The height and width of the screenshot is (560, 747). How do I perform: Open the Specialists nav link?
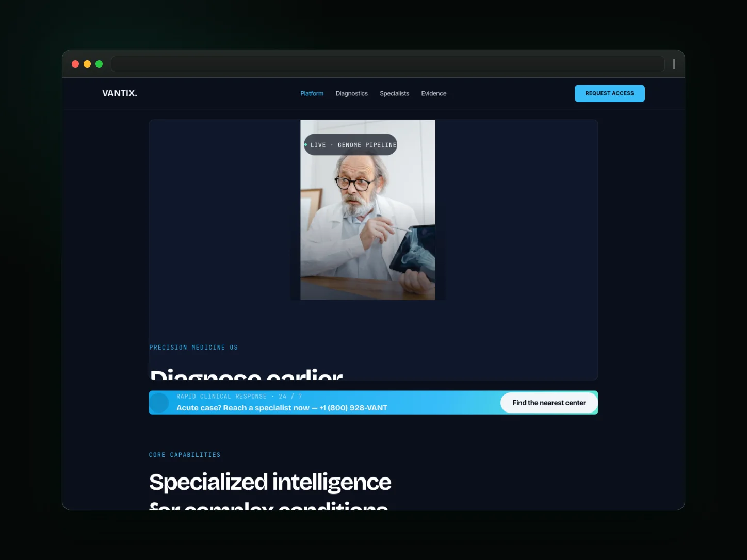tap(395, 93)
